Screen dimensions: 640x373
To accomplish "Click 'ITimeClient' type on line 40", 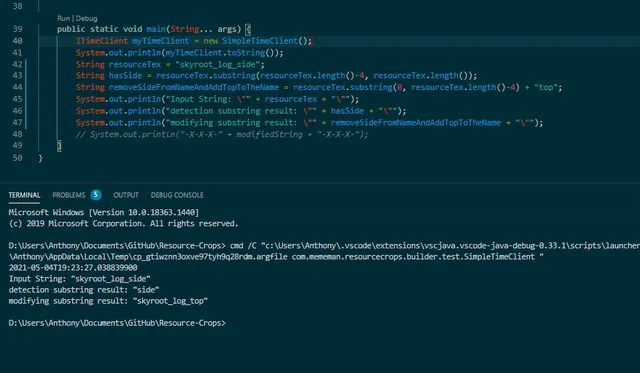I will (102, 41).
